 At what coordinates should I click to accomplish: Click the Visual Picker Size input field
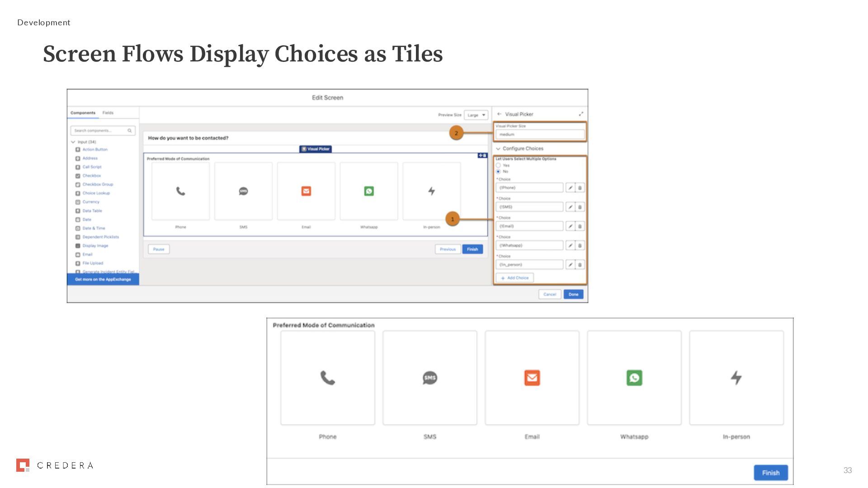tap(539, 134)
